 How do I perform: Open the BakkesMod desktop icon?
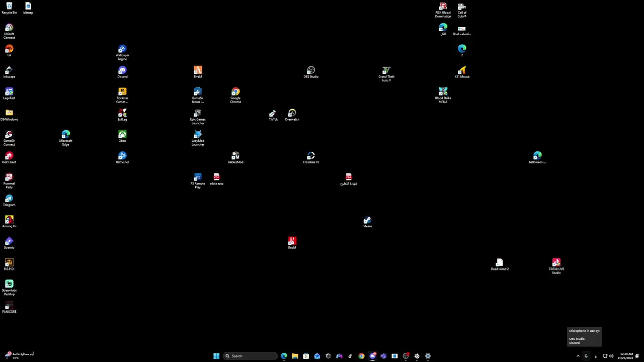(235, 158)
